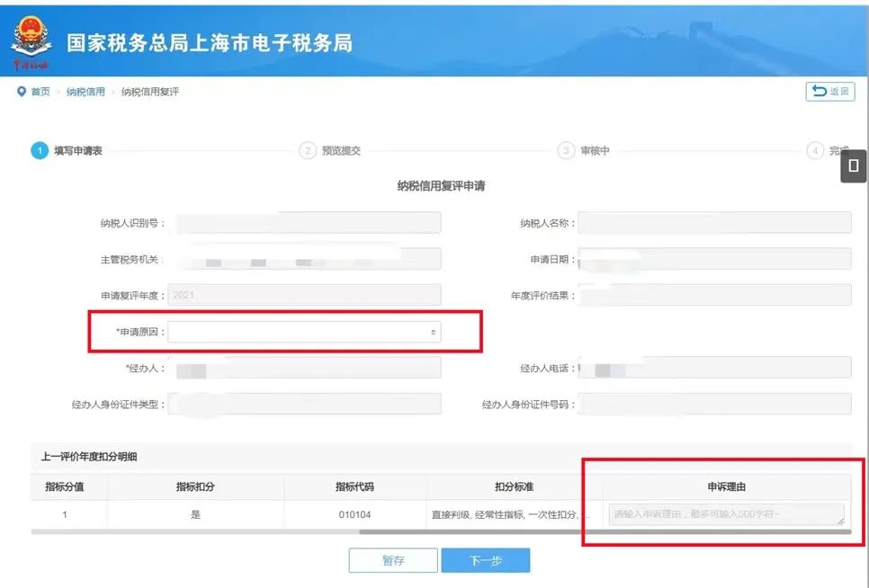Click the horizontal table scrollbar
Viewport: 869px width, 588px height.
(x=605, y=532)
